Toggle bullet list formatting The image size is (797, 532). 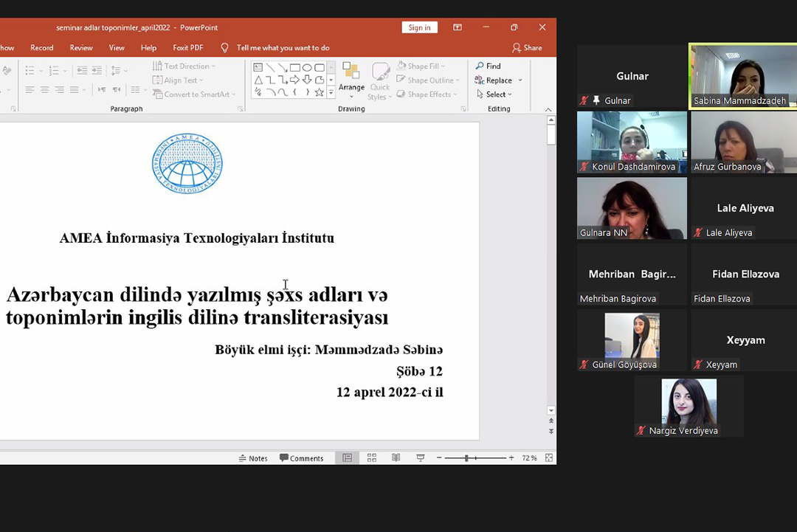[30, 70]
